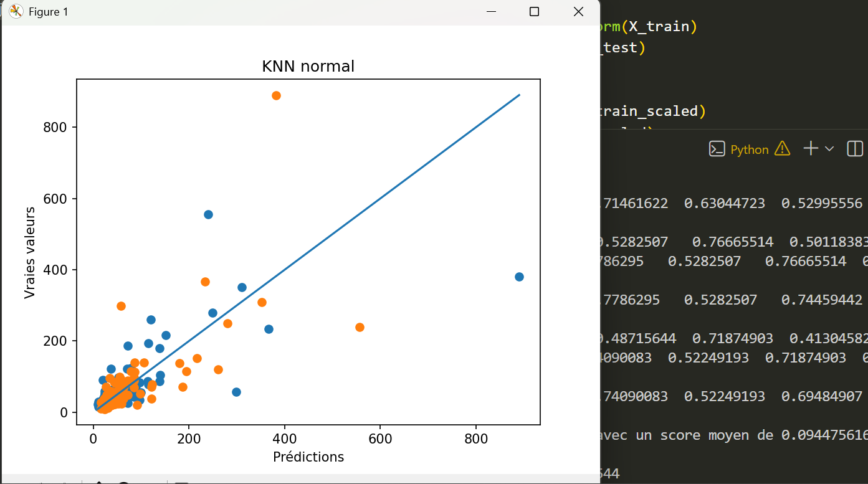The width and height of the screenshot is (868, 484).
Task: Minimize the Figure 1 window
Action: point(491,12)
